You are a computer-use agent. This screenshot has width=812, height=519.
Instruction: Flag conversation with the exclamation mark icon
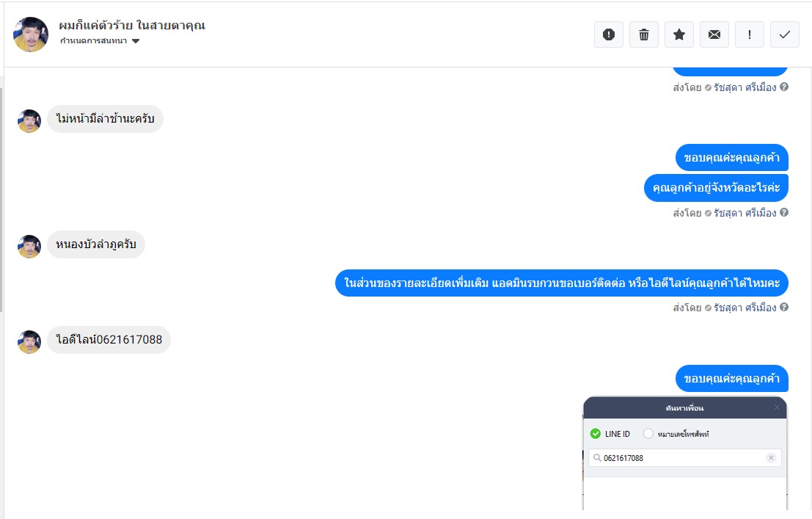(750, 35)
